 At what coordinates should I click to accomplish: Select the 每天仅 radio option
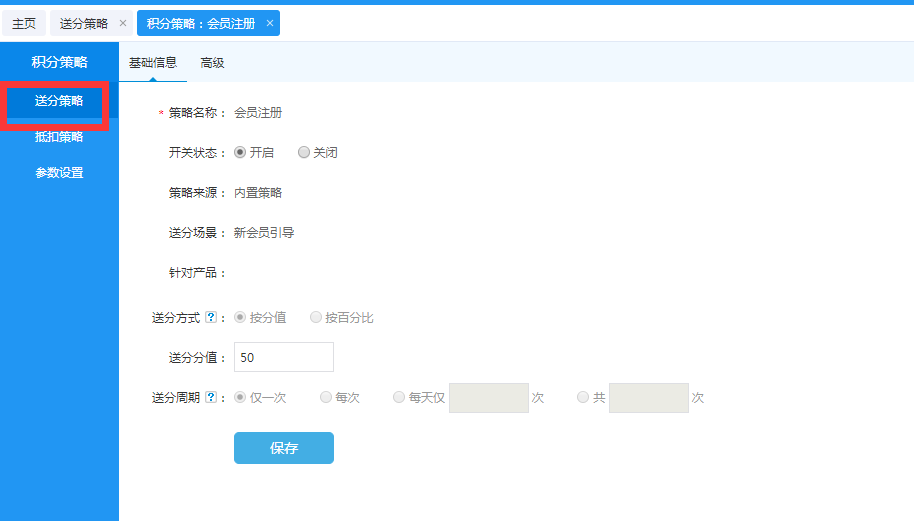(400, 398)
